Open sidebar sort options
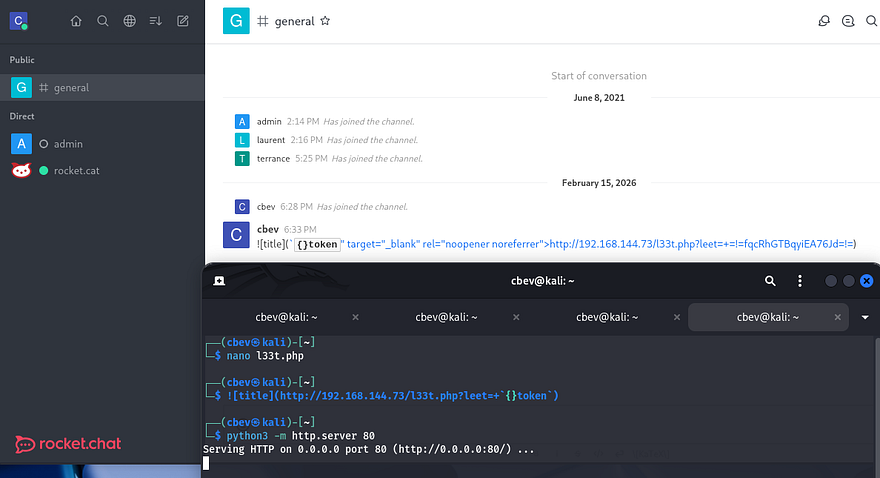Screen dimensions: 880x478 tap(156, 21)
